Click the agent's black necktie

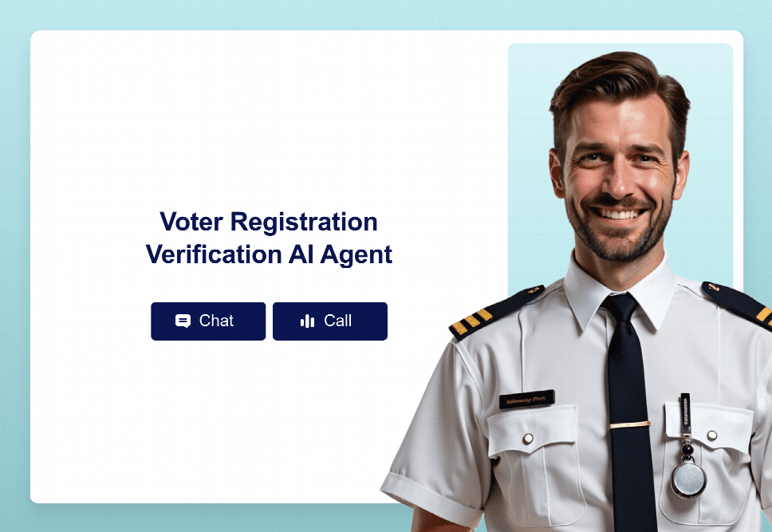pos(628,409)
